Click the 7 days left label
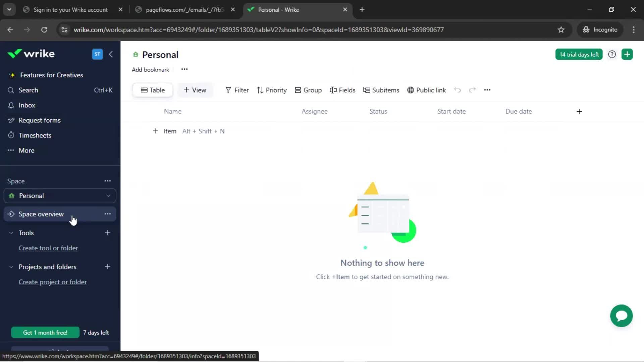 click(x=96, y=333)
